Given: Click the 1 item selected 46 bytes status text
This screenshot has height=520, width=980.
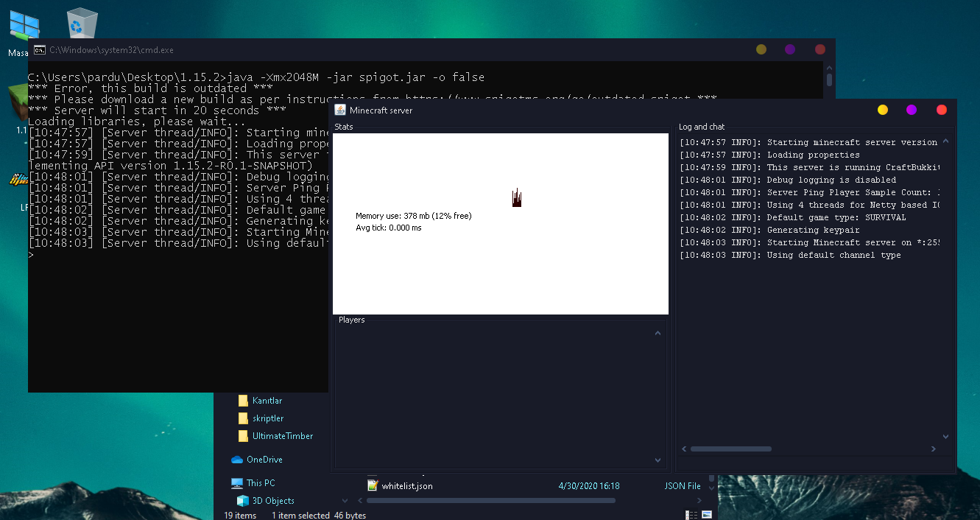Looking at the screenshot, I should point(319,516).
